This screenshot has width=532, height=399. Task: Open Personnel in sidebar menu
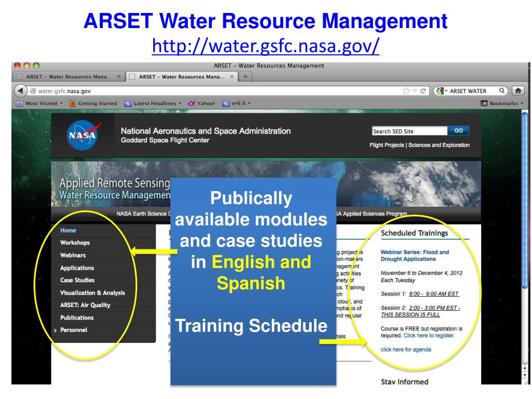pos(74,330)
